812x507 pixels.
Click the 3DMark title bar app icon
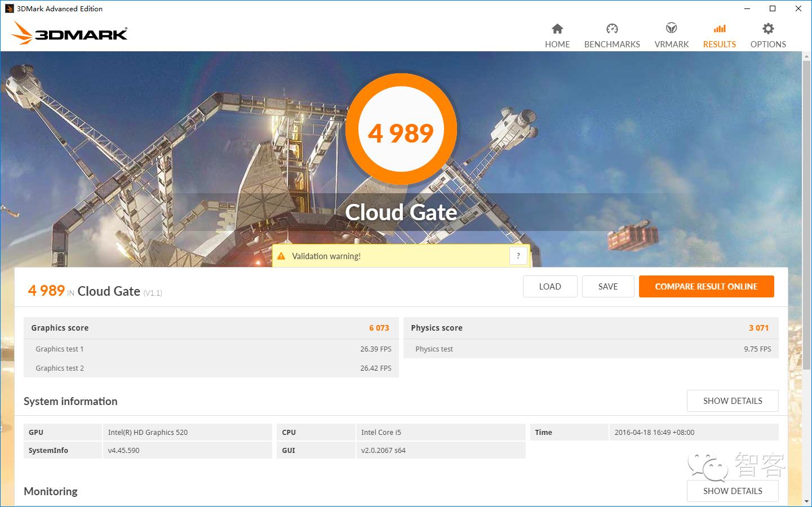(9, 8)
